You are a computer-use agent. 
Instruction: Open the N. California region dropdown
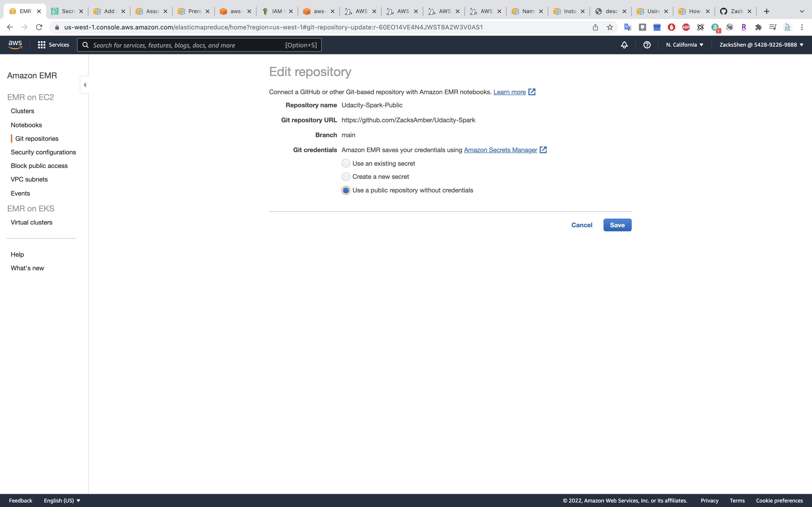tap(684, 45)
